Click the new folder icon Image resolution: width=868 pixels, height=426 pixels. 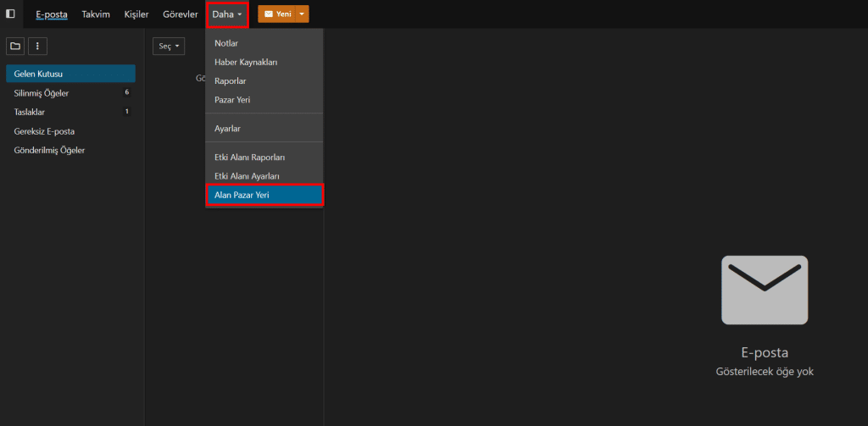[x=15, y=46]
